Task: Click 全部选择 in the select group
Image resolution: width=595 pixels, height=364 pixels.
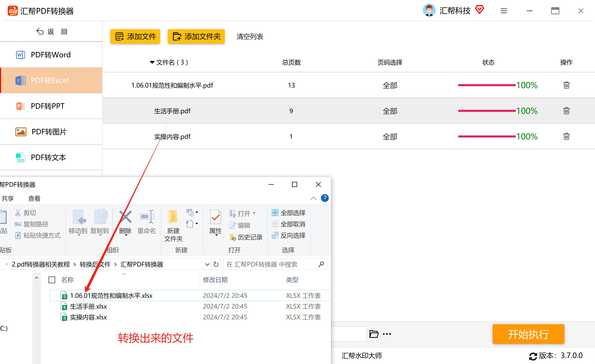Action: tap(288, 213)
